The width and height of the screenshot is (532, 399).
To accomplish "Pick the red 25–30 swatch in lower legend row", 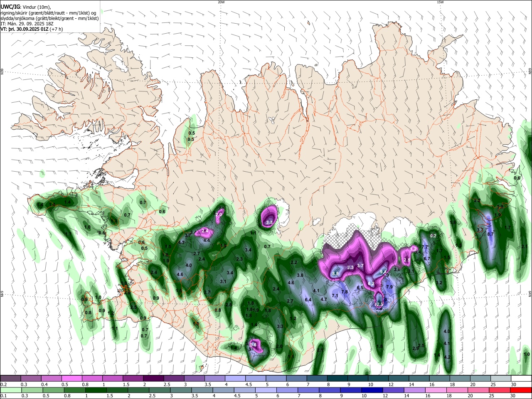I will (x=499, y=390).
